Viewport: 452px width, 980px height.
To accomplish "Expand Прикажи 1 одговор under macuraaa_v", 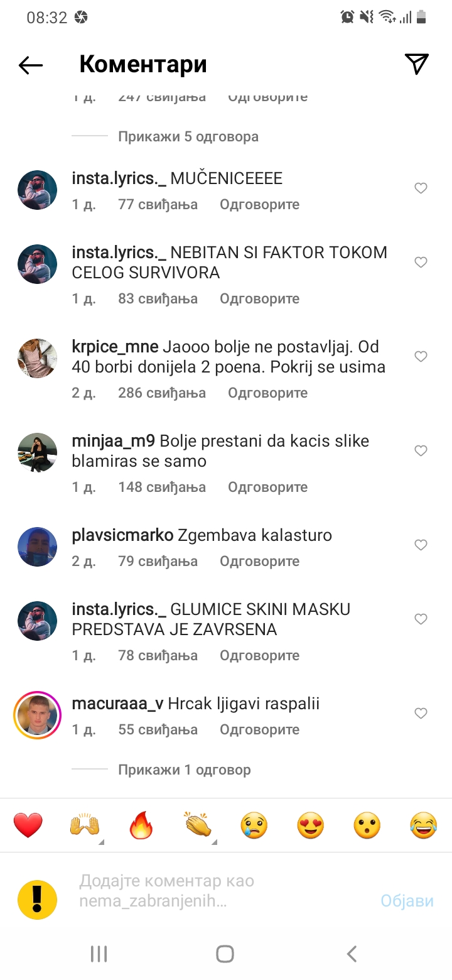I will pyautogui.click(x=185, y=770).
